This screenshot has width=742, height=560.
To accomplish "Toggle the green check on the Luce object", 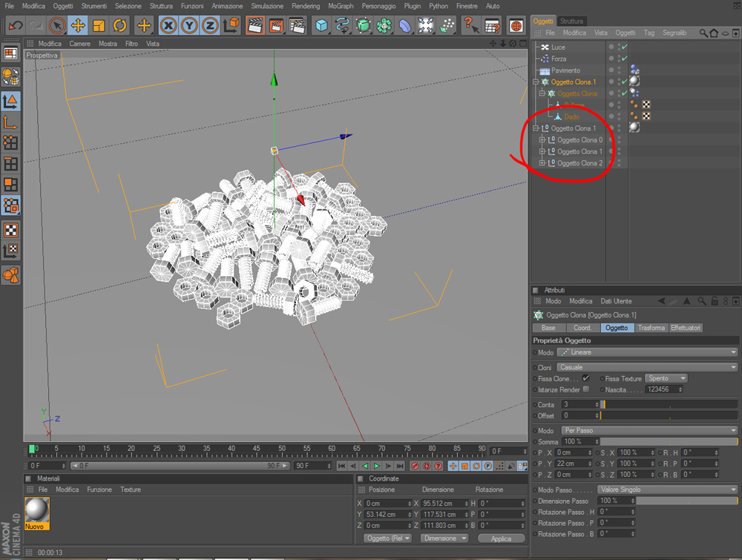I will [x=625, y=47].
